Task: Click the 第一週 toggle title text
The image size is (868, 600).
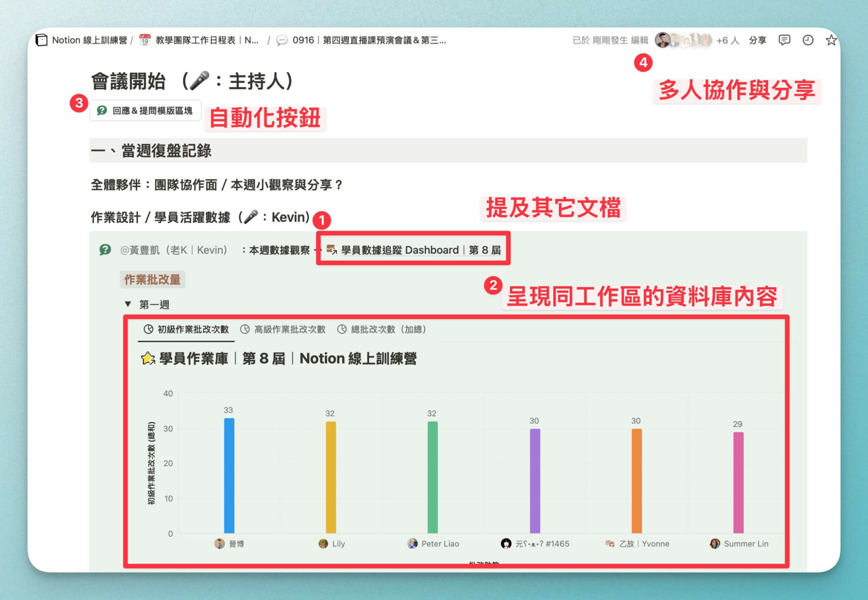Action: point(155,304)
